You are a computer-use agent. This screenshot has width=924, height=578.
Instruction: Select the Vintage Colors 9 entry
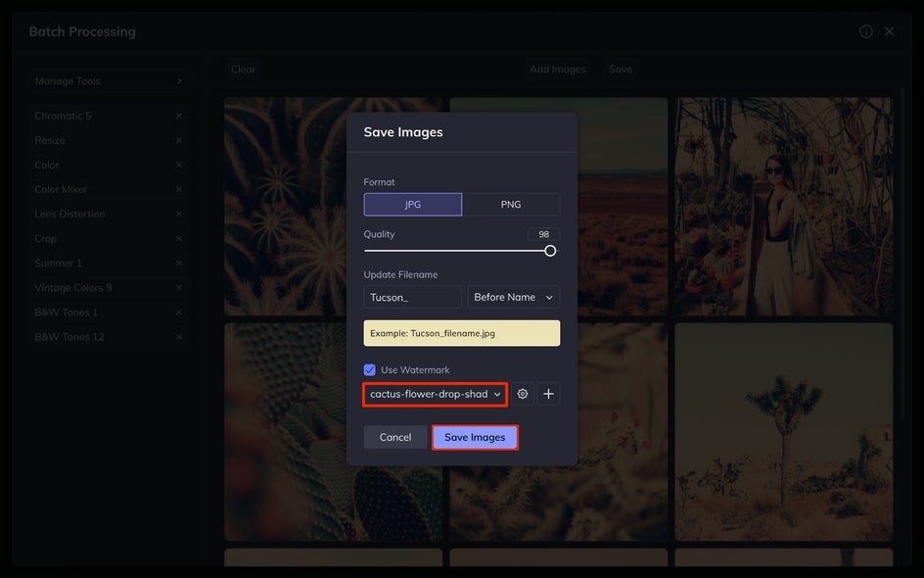coord(109,288)
